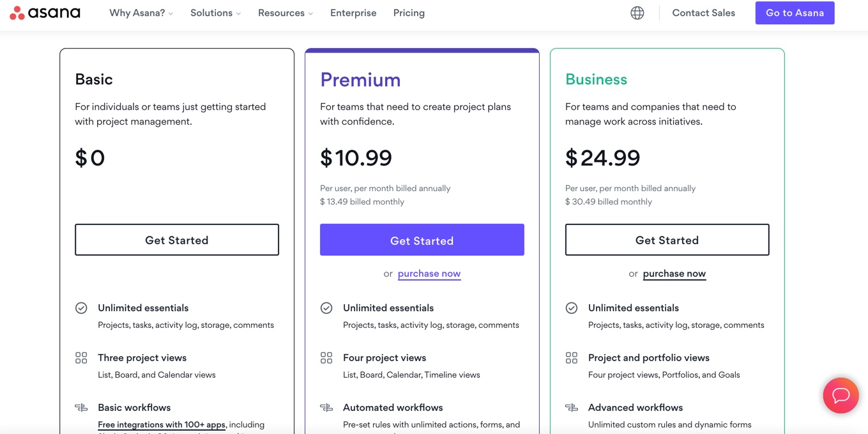Click Premium's purchase now link
868x434 pixels.
(429, 274)
